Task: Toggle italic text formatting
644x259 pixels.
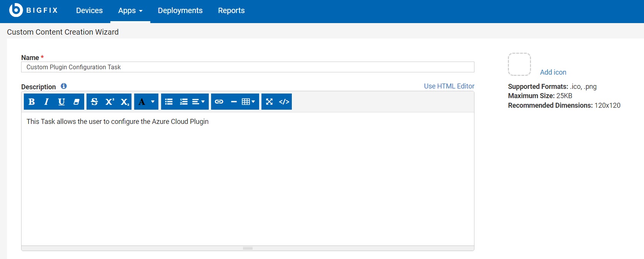Action: point(47,102)
